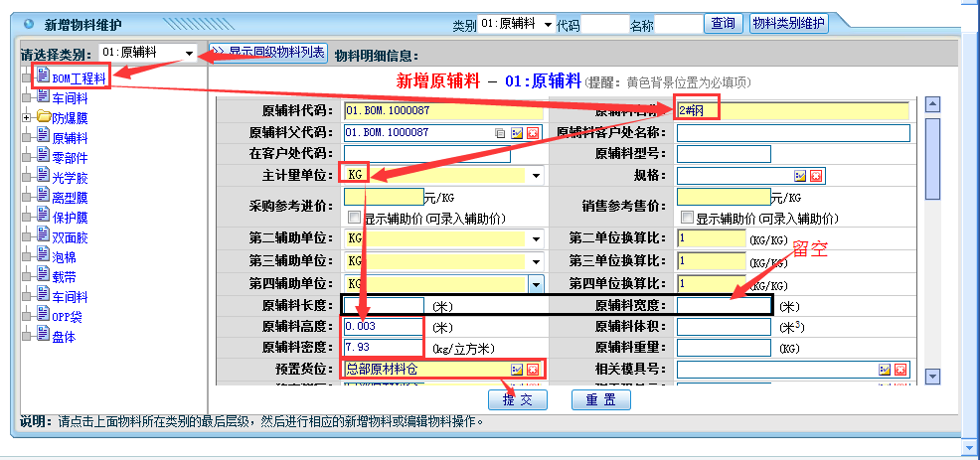This screenshot has height=460, width=980.
Task: Clear 相关模具号 with the red X icon
Action: pyautogui.click(x=900, y=370)
